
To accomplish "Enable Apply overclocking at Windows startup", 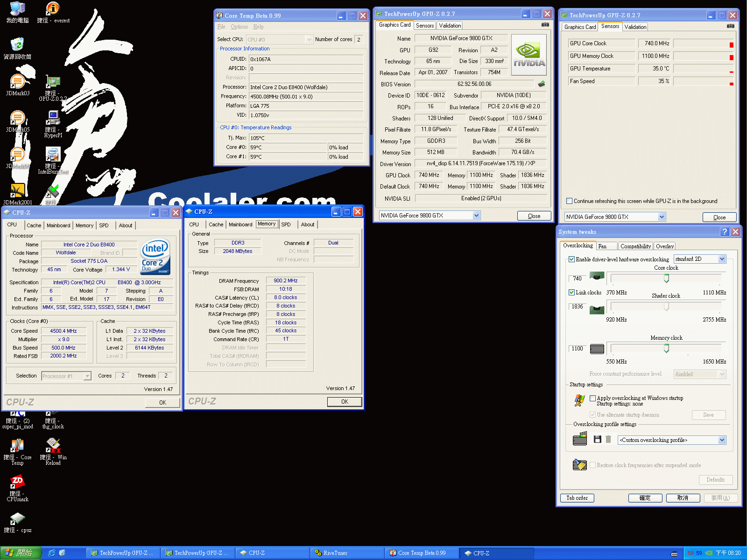I will 592,399.
